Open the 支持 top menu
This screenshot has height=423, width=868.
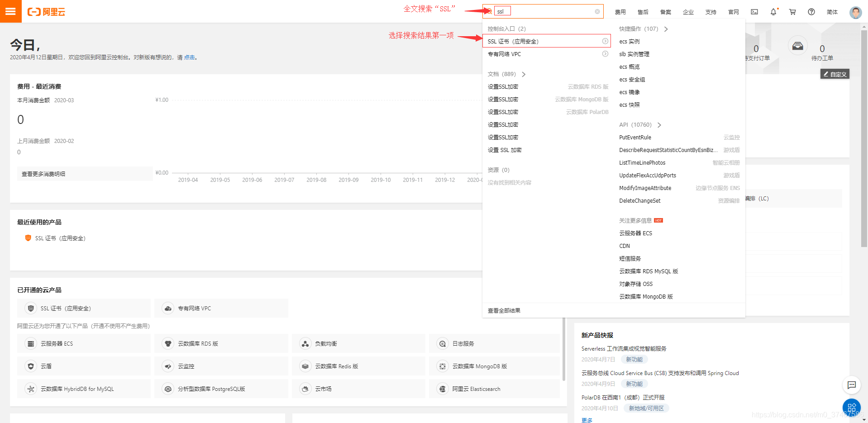coord(711,12)
